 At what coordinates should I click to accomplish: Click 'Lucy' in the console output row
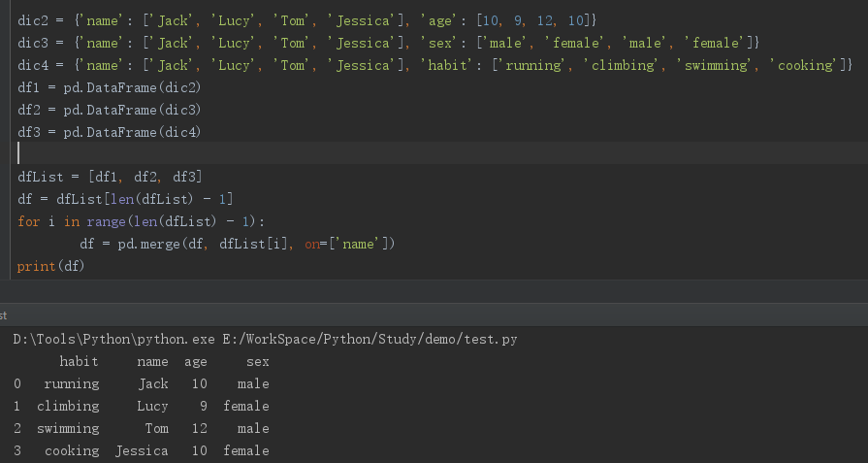tap(152, 407)
